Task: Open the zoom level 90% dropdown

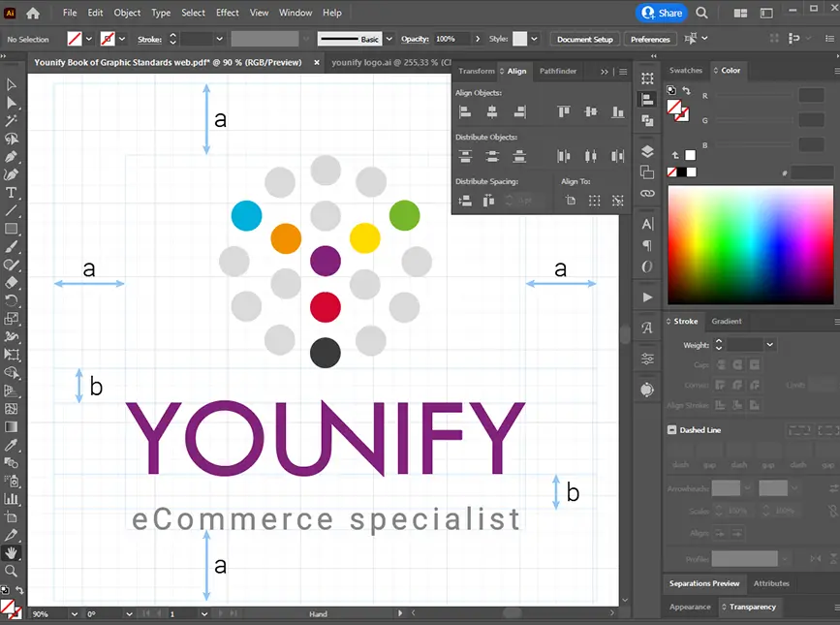Action: point(75,614)
